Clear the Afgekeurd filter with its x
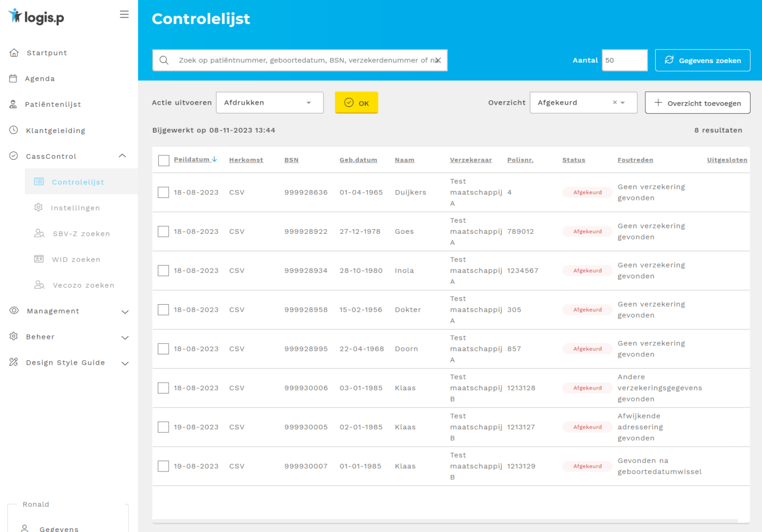 tap(615, 103)
